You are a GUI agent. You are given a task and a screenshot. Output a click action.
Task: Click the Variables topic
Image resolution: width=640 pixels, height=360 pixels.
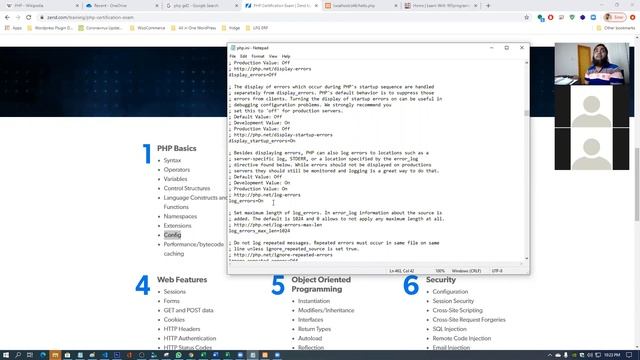175,179
